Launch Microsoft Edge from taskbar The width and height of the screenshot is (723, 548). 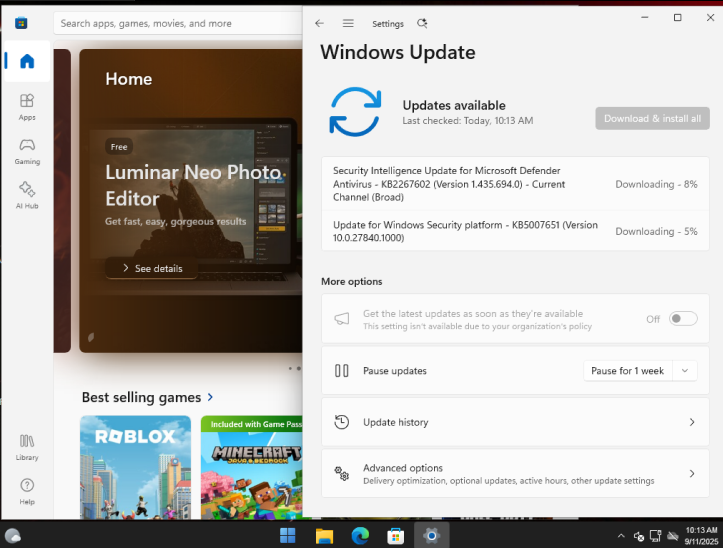pos(360,536)
